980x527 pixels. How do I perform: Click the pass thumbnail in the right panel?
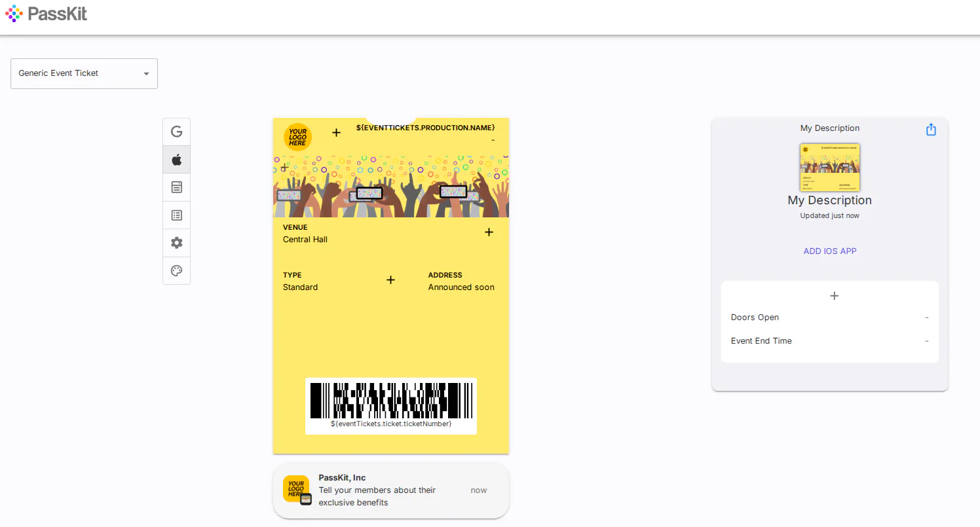830,167
